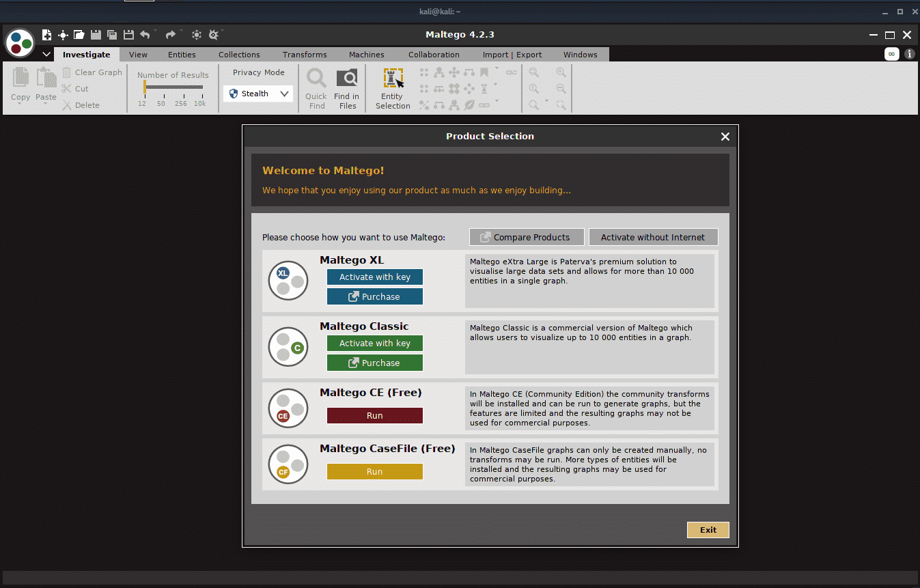
Task: Click the open folder icon in title bar
Action: click(79, 35)
